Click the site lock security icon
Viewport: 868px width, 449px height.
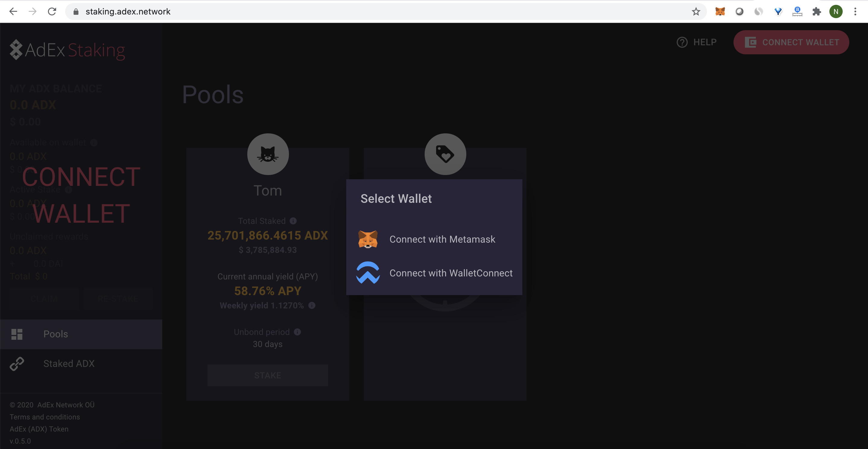(x=76, y=11)
